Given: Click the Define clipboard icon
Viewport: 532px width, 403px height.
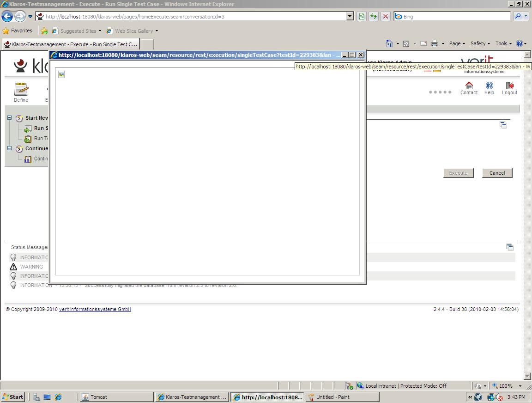Looking at the screenshot, I should (21, 89).
